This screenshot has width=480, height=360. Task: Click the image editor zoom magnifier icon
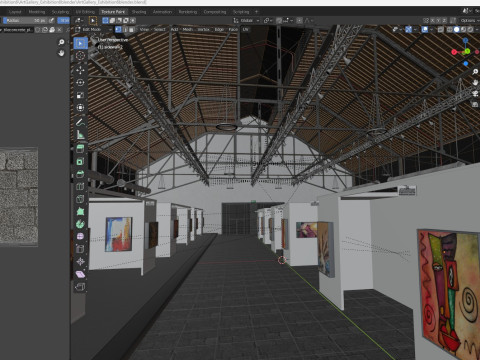pyautogui.click(x=61, y=42)
